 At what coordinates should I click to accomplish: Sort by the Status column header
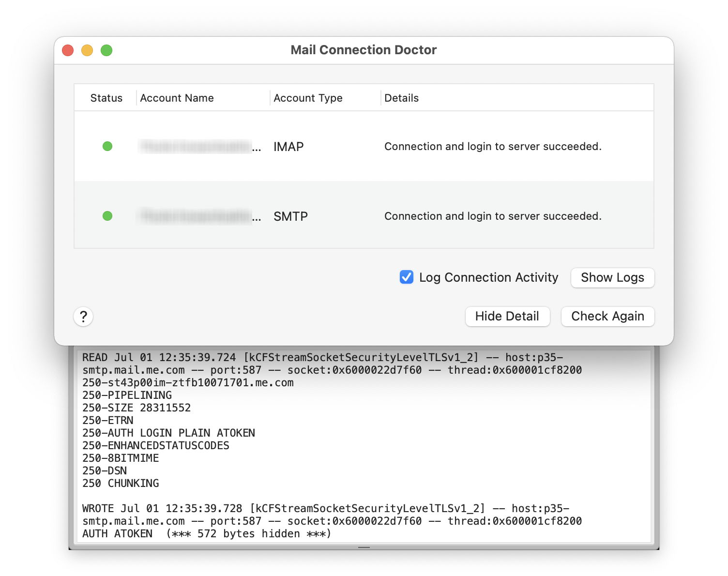tap(106, 98)
